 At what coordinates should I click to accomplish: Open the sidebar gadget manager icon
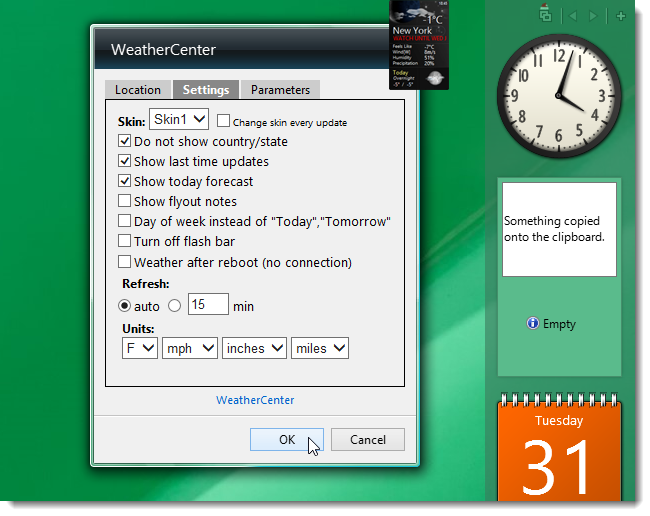pyautogui.click(x=545, y=14)
